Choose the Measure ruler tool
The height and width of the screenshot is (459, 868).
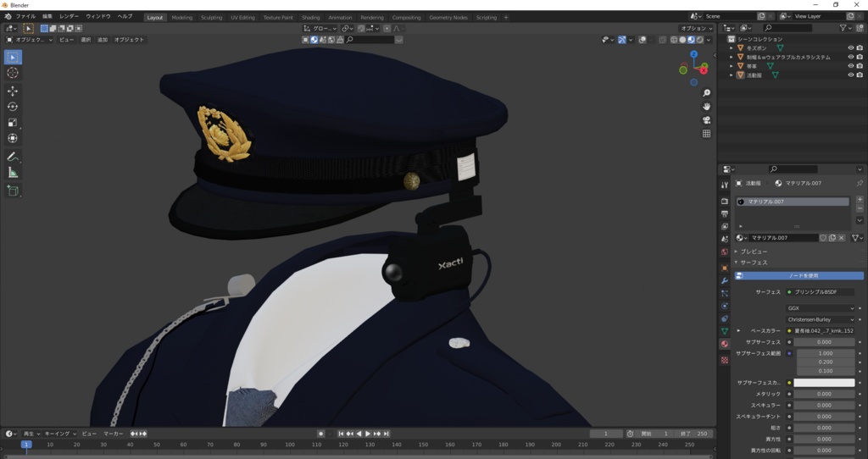(13, 173)
